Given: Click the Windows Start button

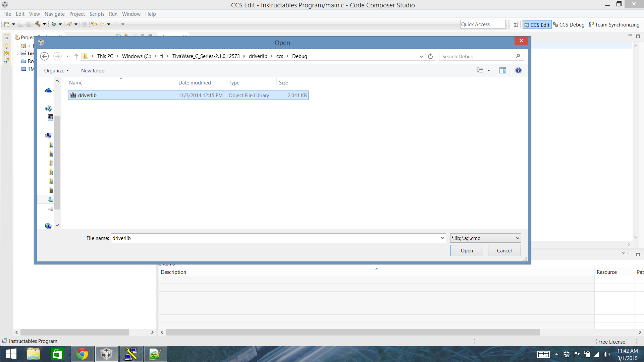Looking at the screenshot, I should click(x=11, y=354).
